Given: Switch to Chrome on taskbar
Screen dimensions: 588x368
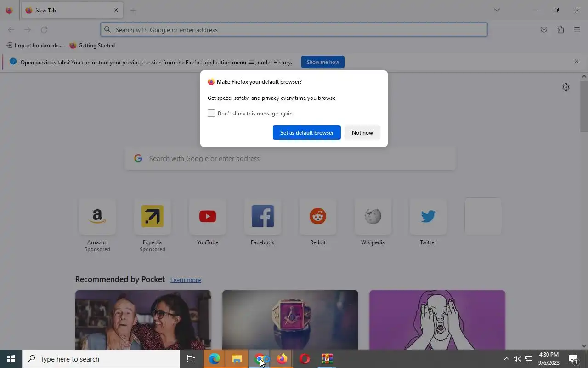Looking at the screenshot, I should [260, 359].
